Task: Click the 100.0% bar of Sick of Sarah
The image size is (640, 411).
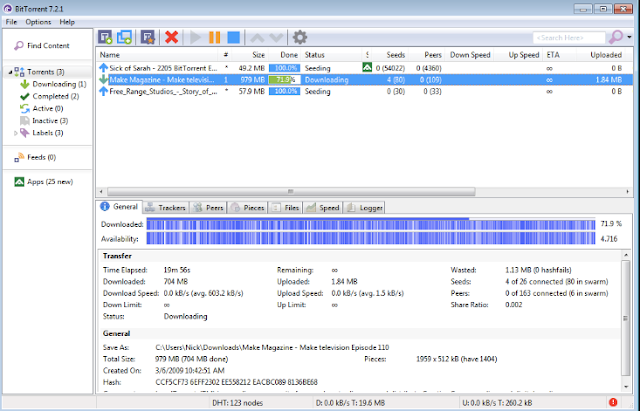Action: click(284, 68)
